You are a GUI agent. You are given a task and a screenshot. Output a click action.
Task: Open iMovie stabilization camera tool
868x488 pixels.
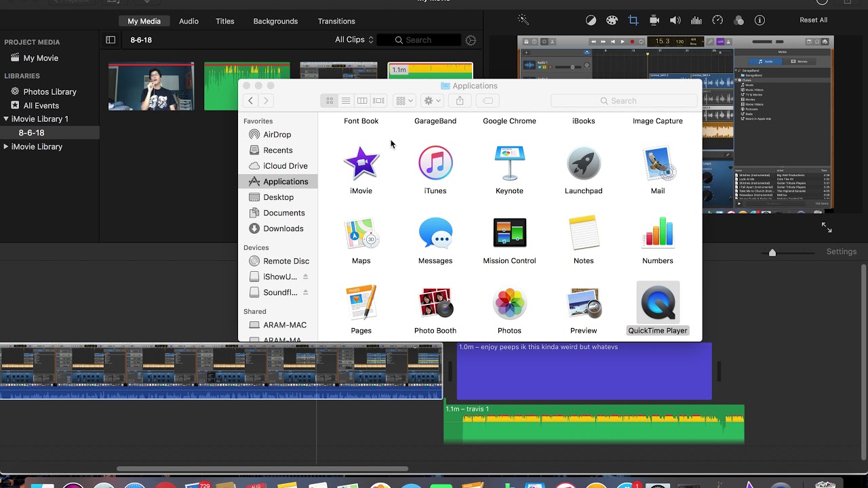[x=654, y=20]
